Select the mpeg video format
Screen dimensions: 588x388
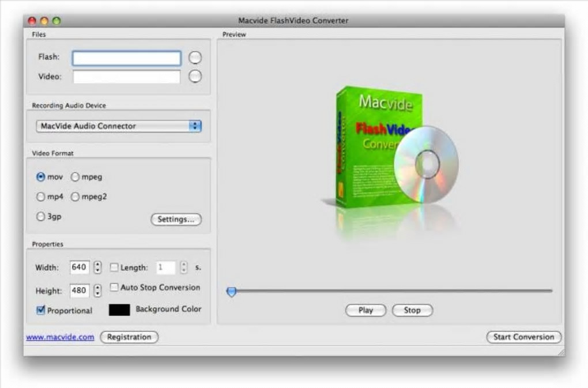pyautogui.click(x=75, y=177)
